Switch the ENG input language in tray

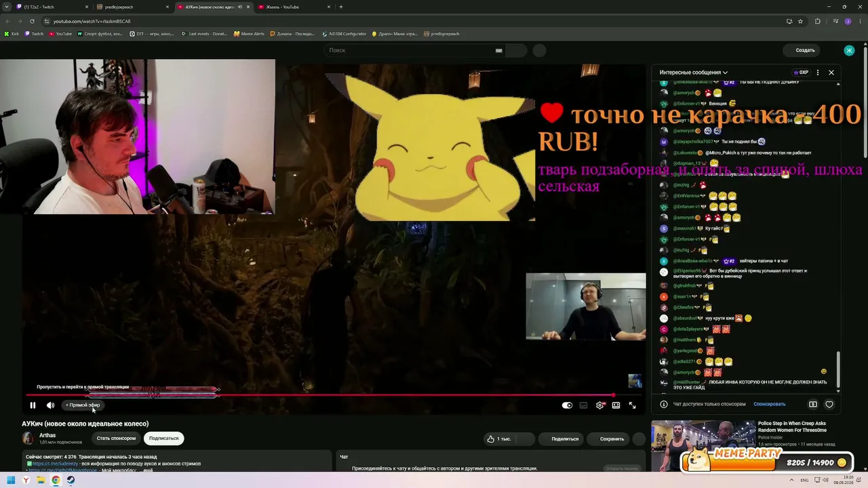coord(805,481)
